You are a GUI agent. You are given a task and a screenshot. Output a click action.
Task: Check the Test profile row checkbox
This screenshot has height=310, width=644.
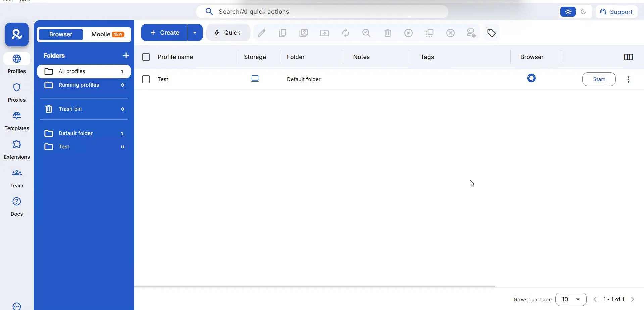tap(146, 79)
